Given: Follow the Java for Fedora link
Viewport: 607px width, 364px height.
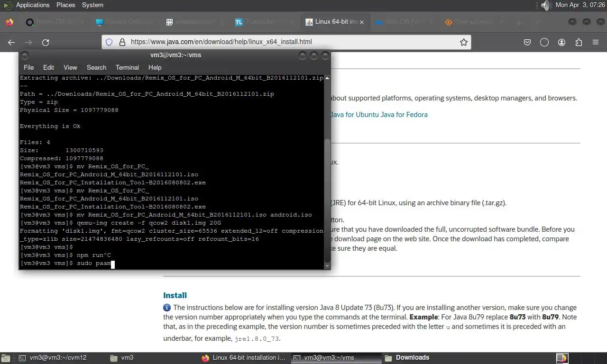Looking at the screenshot, I should pyautogui.click(x=404, y=114).
